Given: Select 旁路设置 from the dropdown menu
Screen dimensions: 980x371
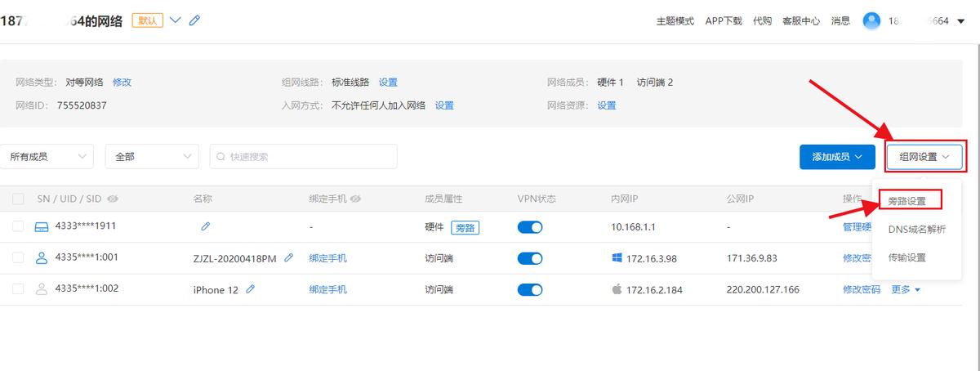Looking at the screenshot, I should tap(907, 200).
